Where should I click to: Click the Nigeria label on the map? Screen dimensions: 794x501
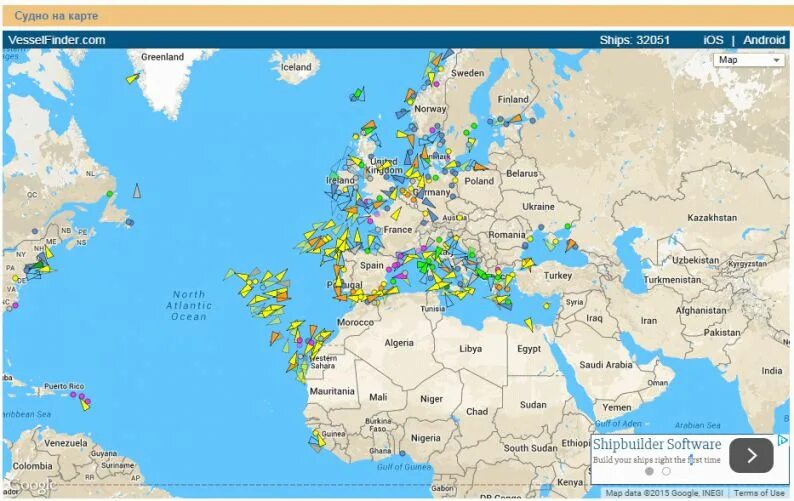coord(426,438)
